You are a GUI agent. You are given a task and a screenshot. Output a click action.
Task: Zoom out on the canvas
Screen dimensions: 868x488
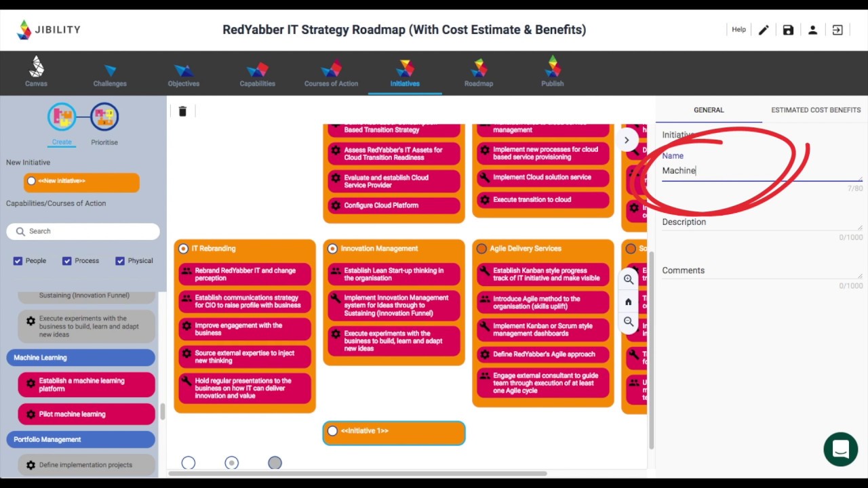[x=629, y=322]
